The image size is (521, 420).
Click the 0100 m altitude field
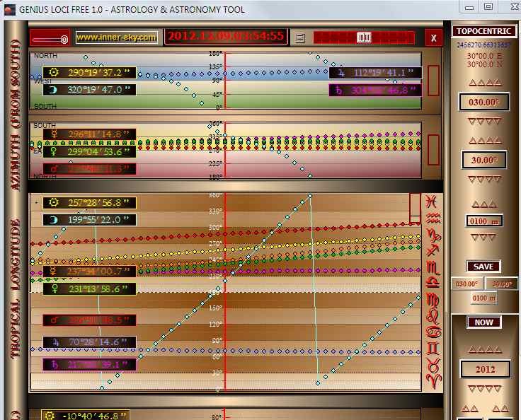click(x=485, y=221)
